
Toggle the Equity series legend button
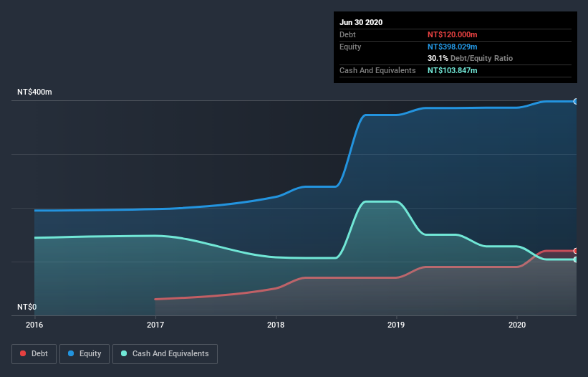pyautogui.click(x=85, y=354)
